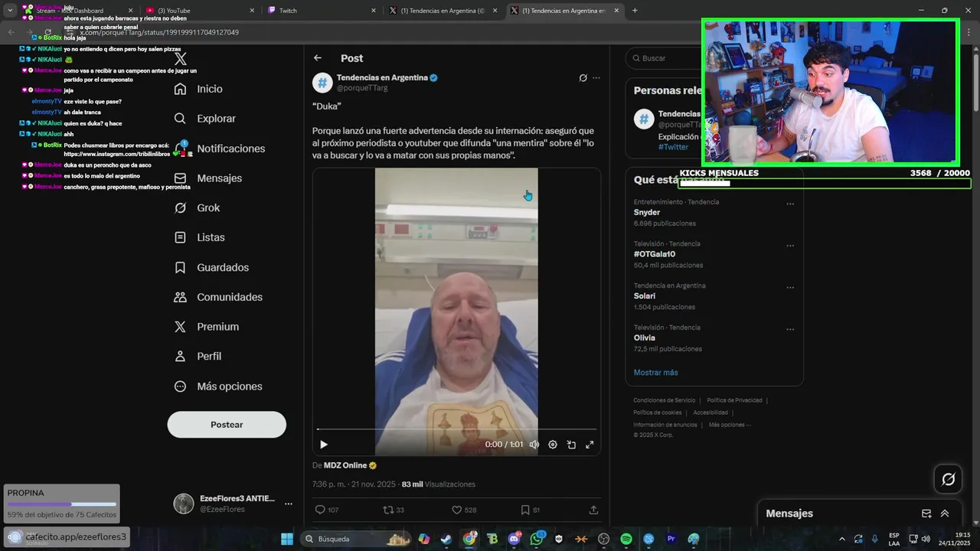The width and height of the screenshot is (980, 551).
Task: Click the Mostrar más trends link
Action: coord(655,373)
